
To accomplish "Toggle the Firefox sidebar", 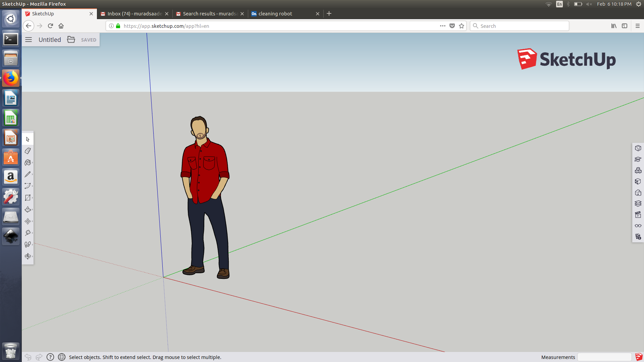I will 625,26.
